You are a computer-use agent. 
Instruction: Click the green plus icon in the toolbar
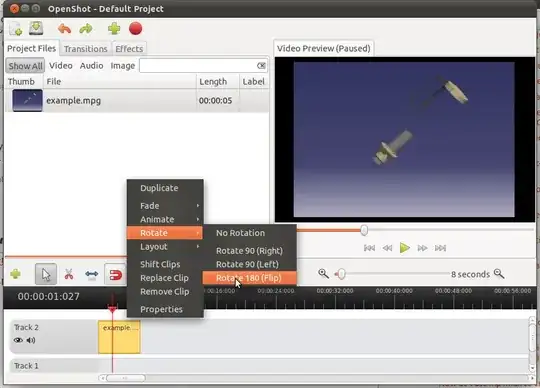tap(114, 29)
